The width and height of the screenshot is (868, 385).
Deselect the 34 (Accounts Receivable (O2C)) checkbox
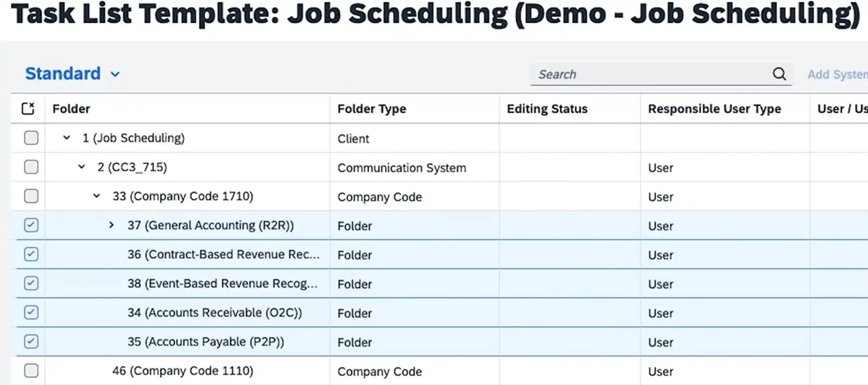(x=31, y=312)
